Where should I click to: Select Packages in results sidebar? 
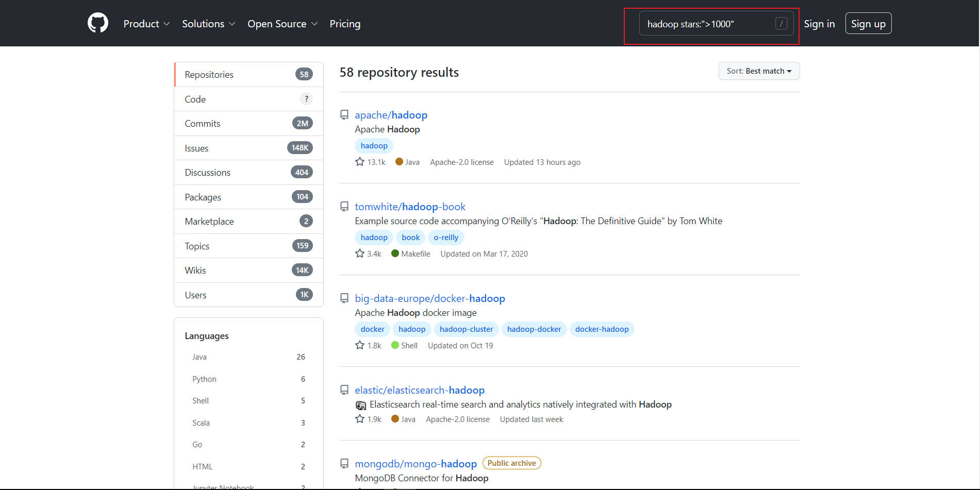pyautogui.click(x=248, y=197)
